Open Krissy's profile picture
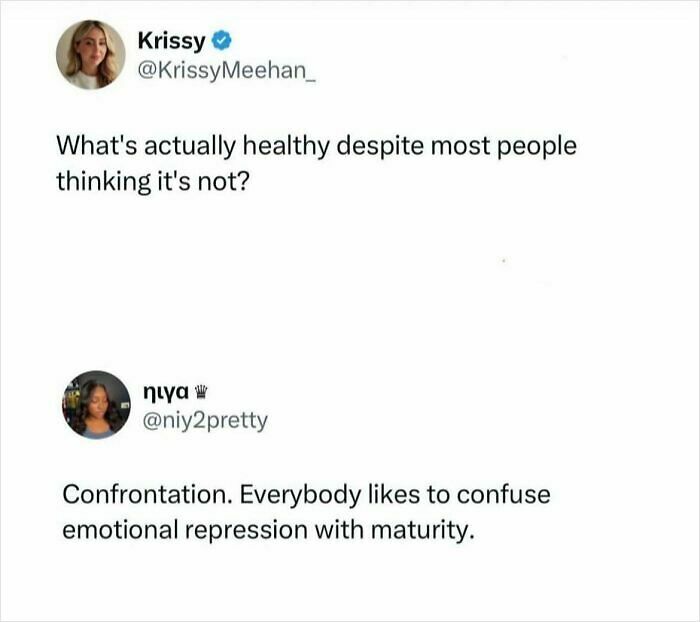Image resolution: width=700 pixels, height=622 pixels. pos(90,54)
